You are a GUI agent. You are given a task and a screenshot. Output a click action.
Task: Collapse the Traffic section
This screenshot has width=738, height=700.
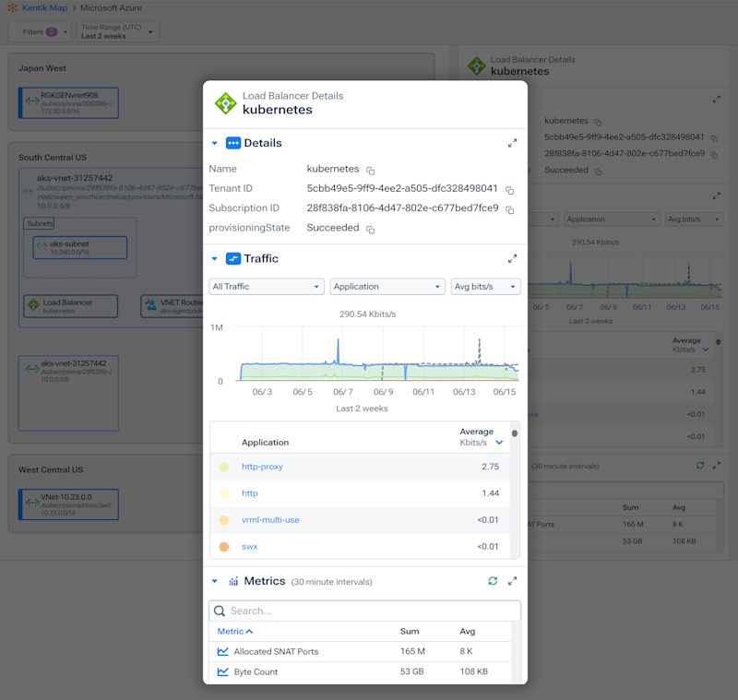pyautogui.click(x=215, y=259)
